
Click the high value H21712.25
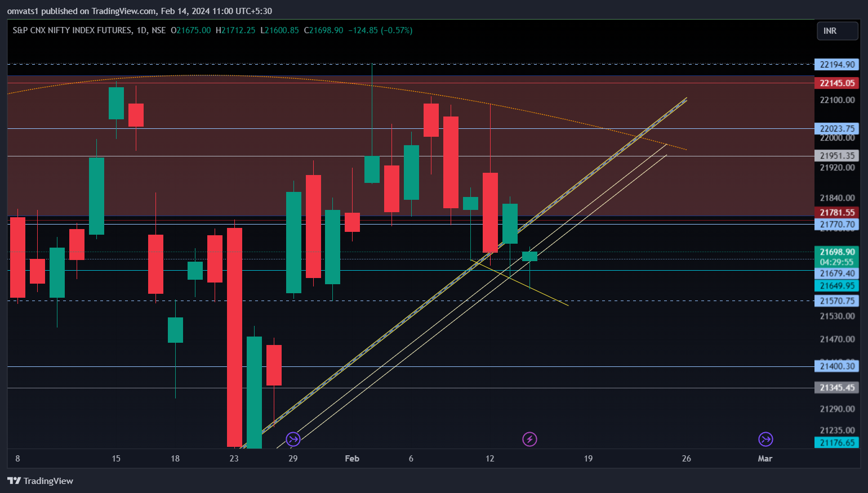pyautogui.click(x=235, y=30)
